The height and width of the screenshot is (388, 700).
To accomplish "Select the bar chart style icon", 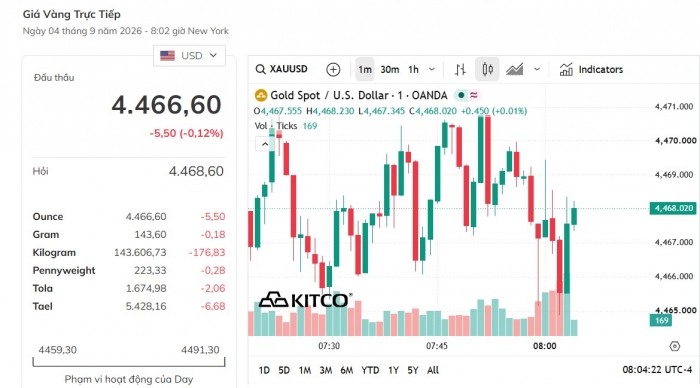I will 460,70.
